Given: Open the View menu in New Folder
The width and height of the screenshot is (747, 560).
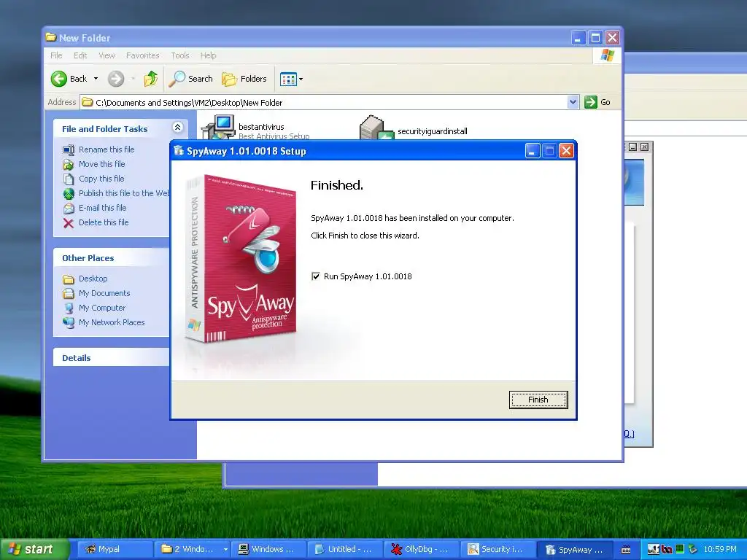Looking at the screenshot, I should [107, 55].
